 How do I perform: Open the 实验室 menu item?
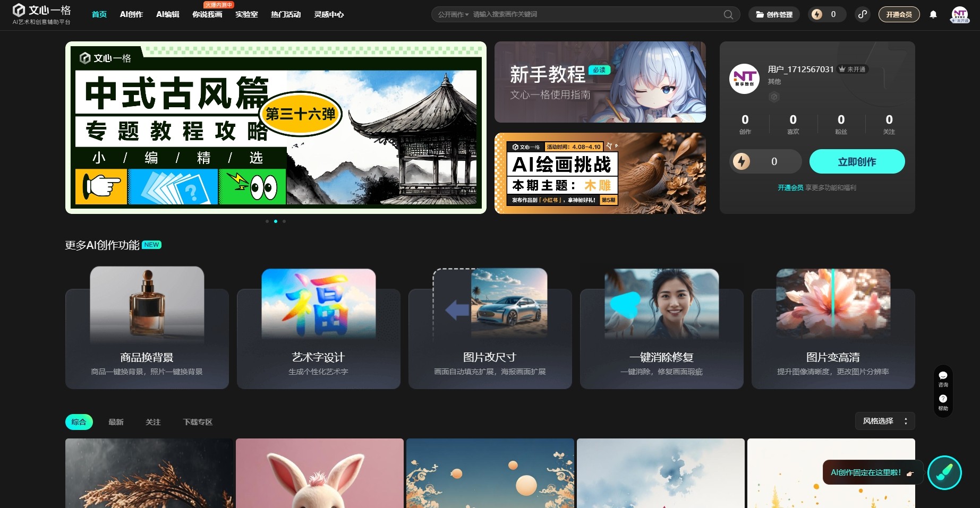point(246,14)
